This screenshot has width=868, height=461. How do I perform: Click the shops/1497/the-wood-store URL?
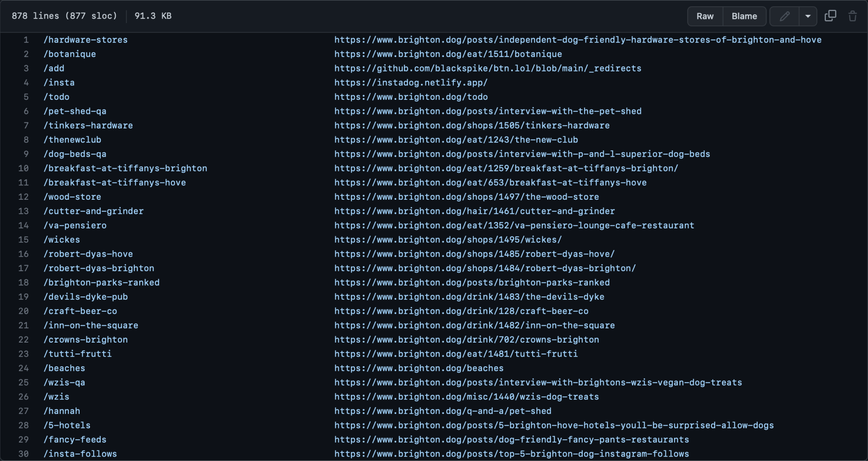467,197
